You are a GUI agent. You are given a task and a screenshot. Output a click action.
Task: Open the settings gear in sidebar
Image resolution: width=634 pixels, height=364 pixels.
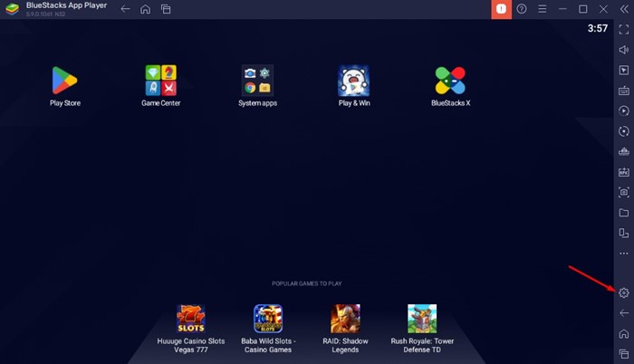click(x=623, y=292)
